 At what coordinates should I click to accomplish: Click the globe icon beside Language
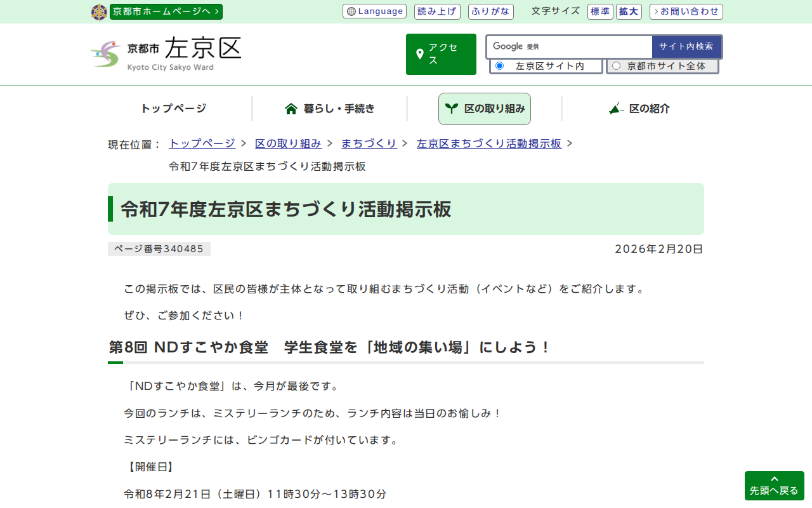(x=351, y=11)
